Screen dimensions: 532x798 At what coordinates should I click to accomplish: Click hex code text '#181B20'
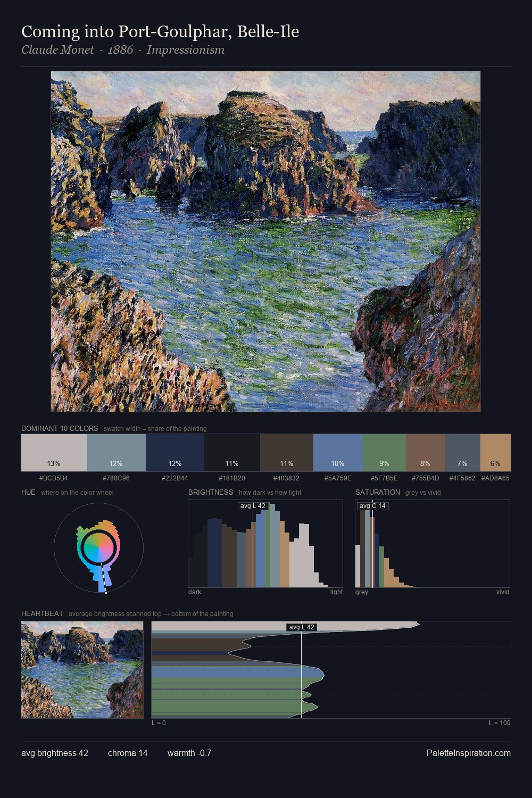232,478
